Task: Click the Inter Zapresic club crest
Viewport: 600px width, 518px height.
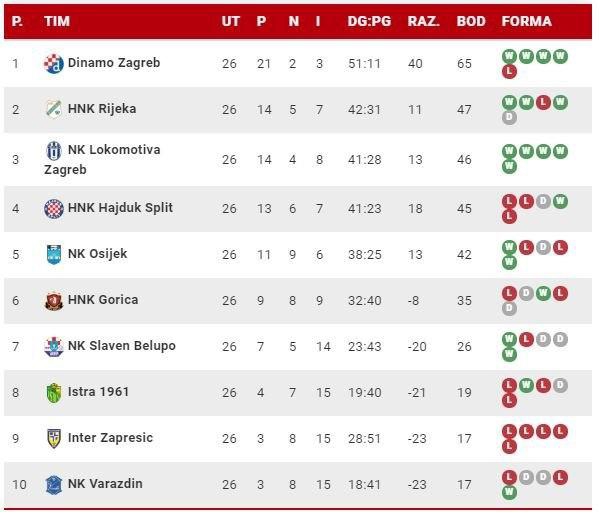Action: (x=53, y=438)
